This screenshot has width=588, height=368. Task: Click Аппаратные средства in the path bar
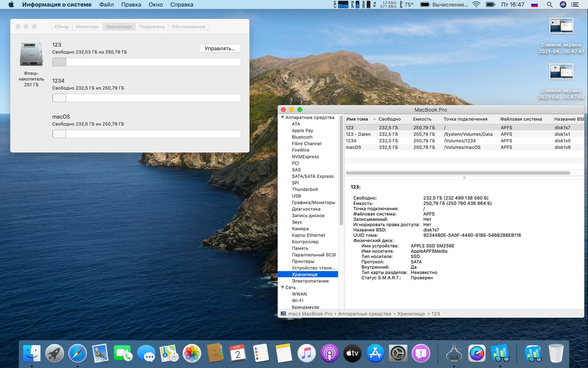coord(364,314)
